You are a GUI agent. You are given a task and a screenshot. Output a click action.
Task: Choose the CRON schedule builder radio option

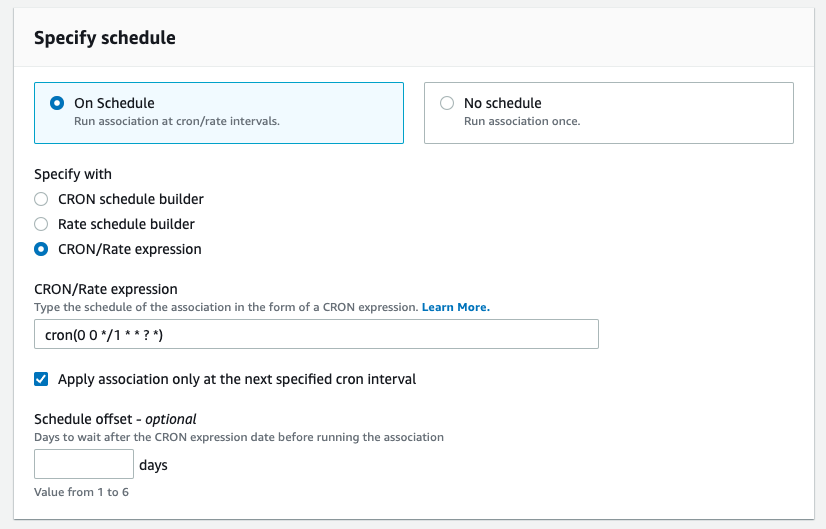click(x=41, y=199)
